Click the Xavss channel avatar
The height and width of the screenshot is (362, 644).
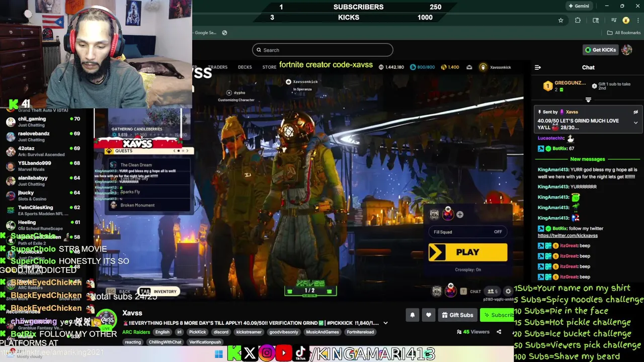[x=107, y=320]
